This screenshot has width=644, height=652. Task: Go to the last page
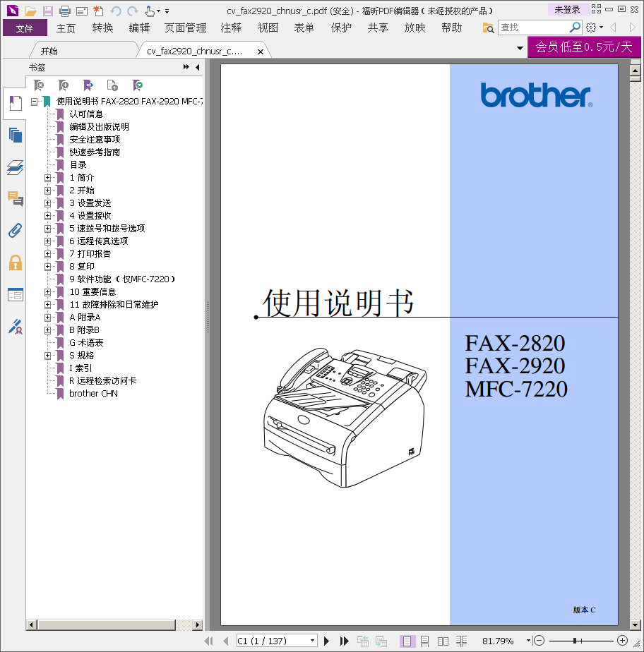[x=344, y=641]
